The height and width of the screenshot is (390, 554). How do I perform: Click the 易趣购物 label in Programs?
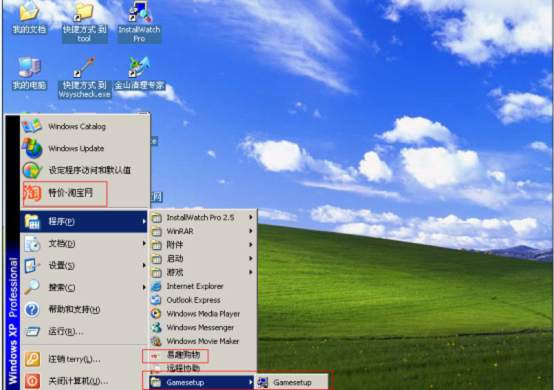point(183,355)
